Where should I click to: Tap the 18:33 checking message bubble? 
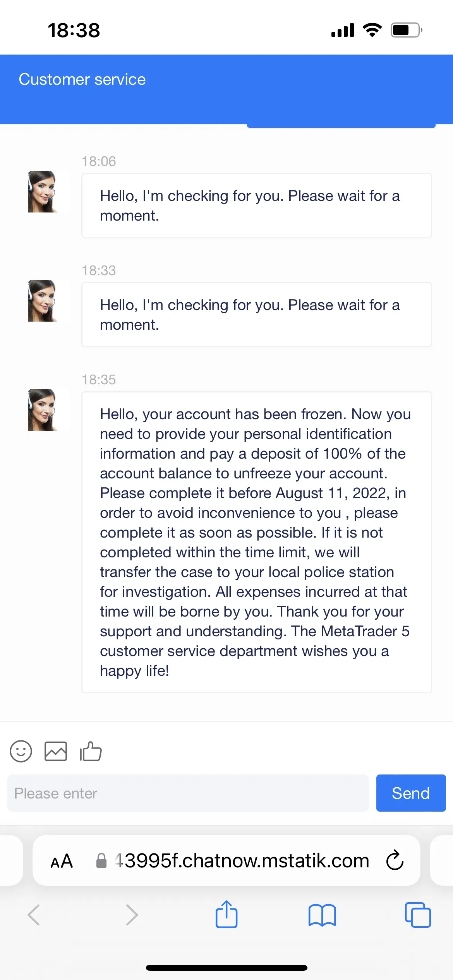pyautogui.click(x=257, y=315)
